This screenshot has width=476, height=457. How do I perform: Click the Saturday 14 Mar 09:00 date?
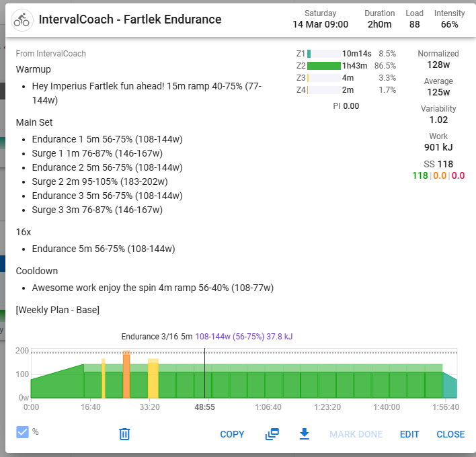(x=321, y=19)
